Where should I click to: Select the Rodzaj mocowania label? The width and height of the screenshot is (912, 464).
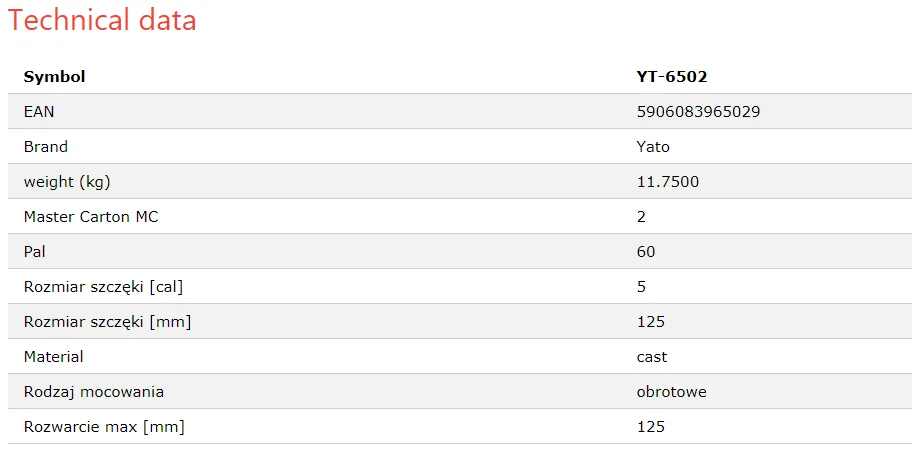(94, 392)
